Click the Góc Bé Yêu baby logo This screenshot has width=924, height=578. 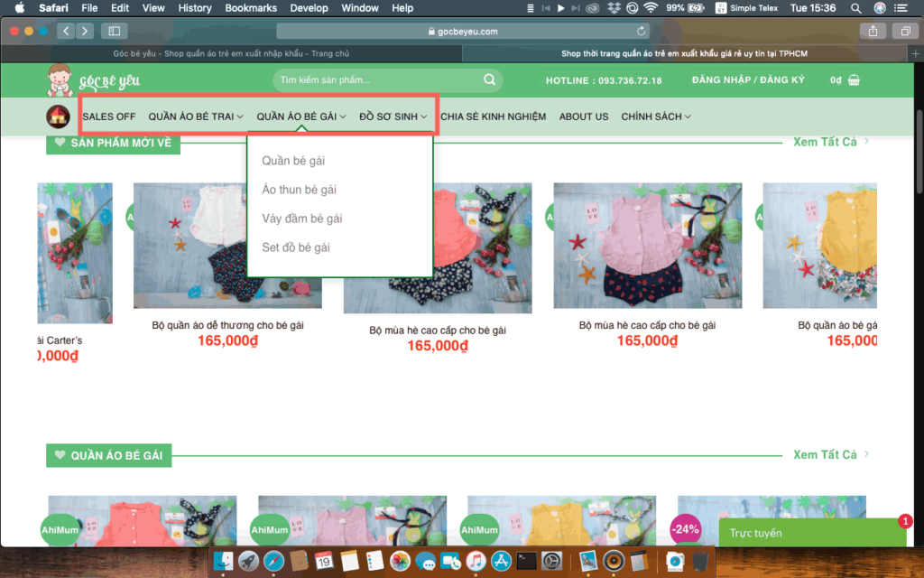tap(61, 79)
